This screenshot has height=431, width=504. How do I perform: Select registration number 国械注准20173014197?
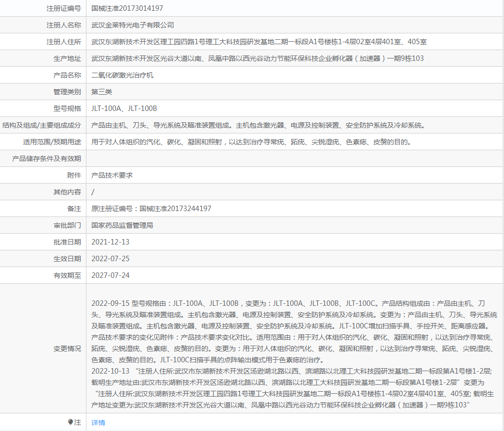(x=127, y=8)
